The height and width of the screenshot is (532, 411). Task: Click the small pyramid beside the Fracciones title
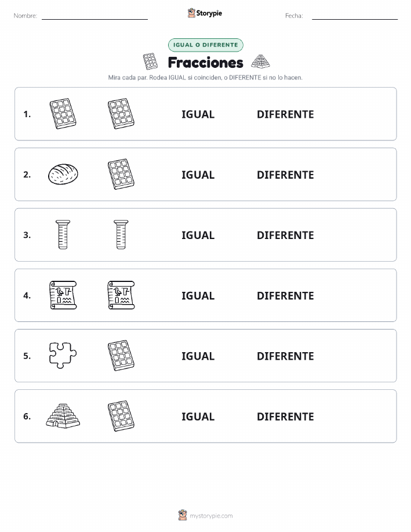click(260, 61)
